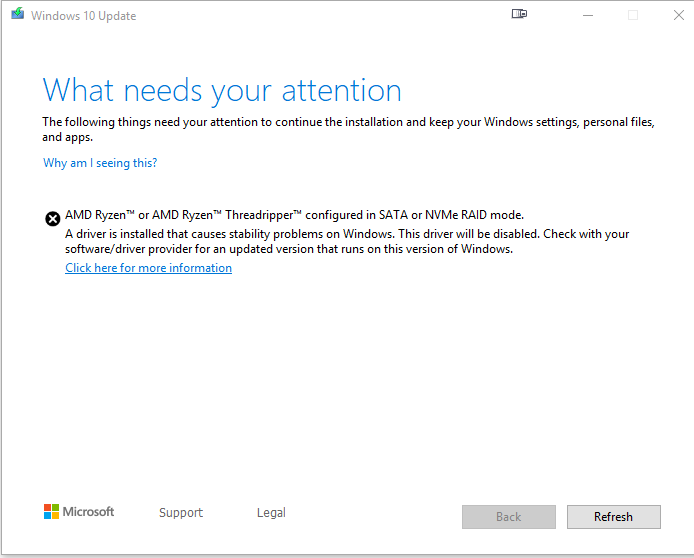Click the narrator/accessibility icon in title bar
The image size is (694, 558).
point(519,14)
